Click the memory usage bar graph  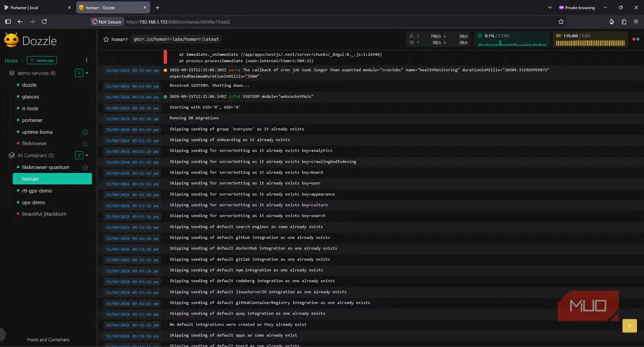point(590,43)
